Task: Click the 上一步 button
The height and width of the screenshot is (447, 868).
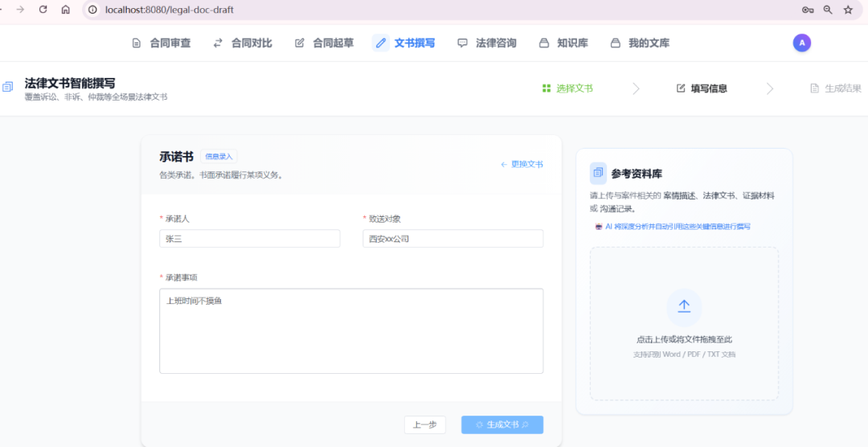Action: point(424,424)
